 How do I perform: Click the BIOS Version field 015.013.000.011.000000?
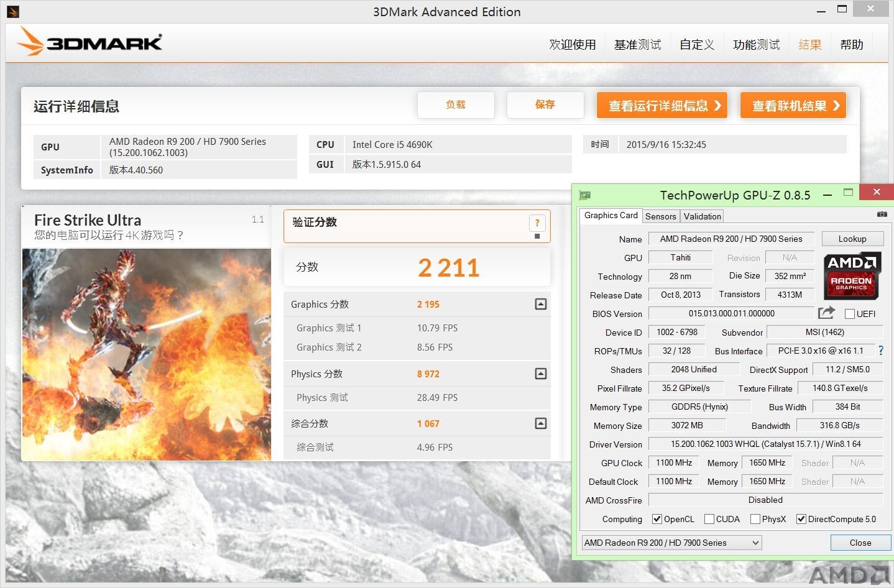click(731, 313)
